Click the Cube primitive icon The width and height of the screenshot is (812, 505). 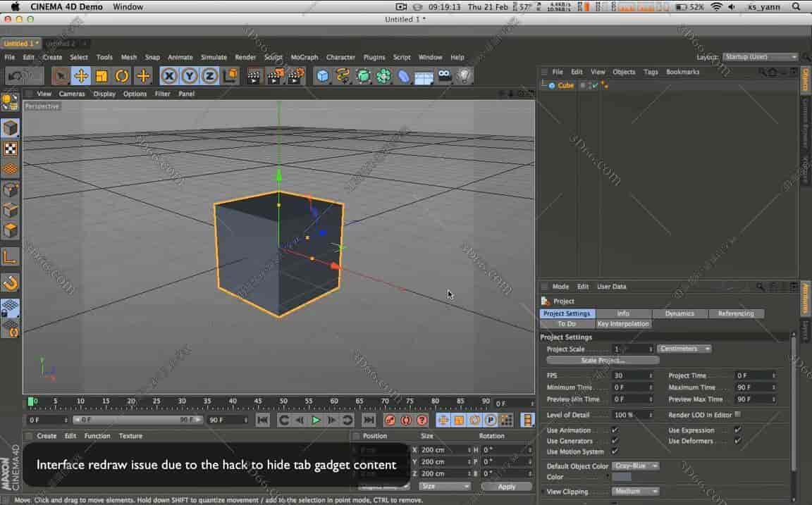(322, 75)
